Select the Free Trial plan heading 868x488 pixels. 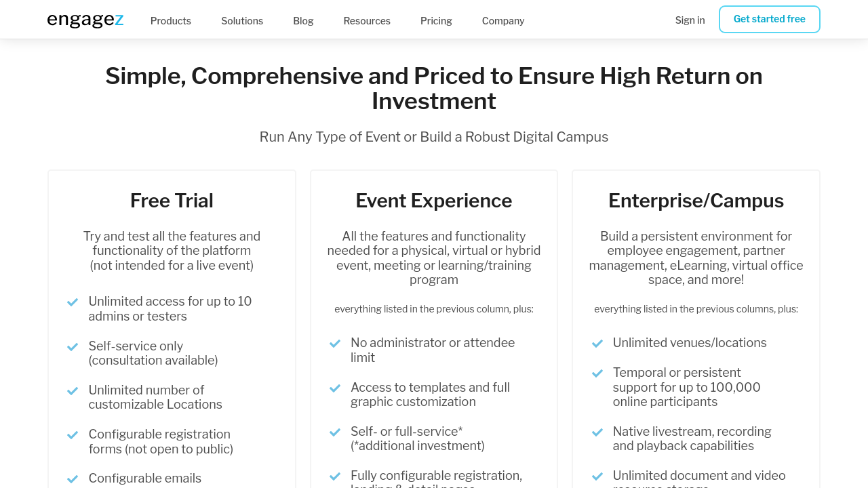[x=172, y=201]
